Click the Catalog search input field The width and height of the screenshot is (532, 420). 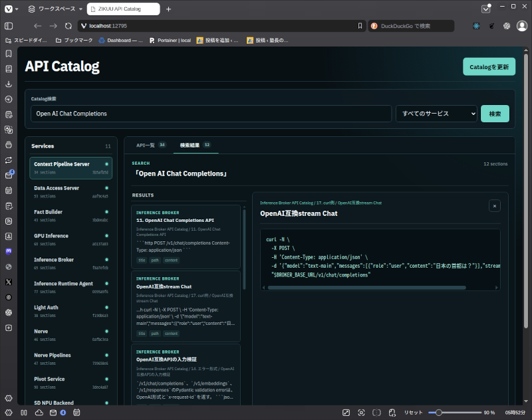pos(211,114)
